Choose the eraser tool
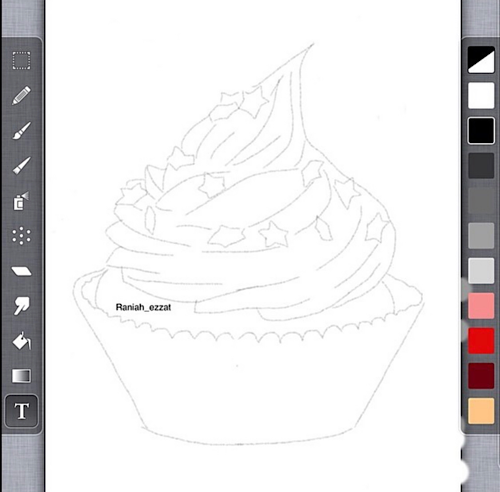This screenshot has width=500, height=492. pos(22,271)
